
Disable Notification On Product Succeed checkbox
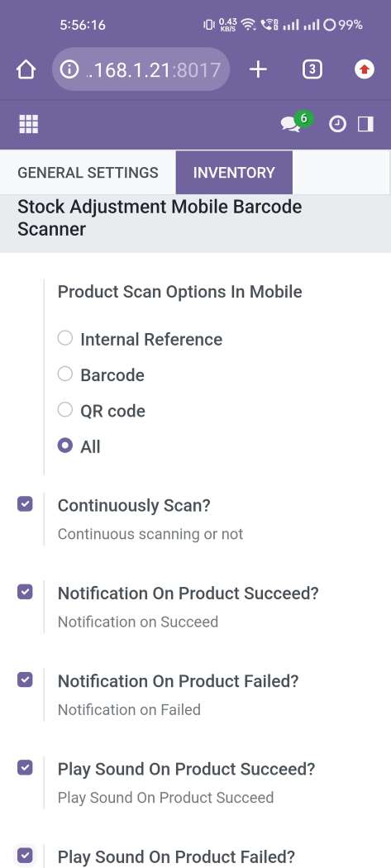pyautogui.click(x=25, y=592)
